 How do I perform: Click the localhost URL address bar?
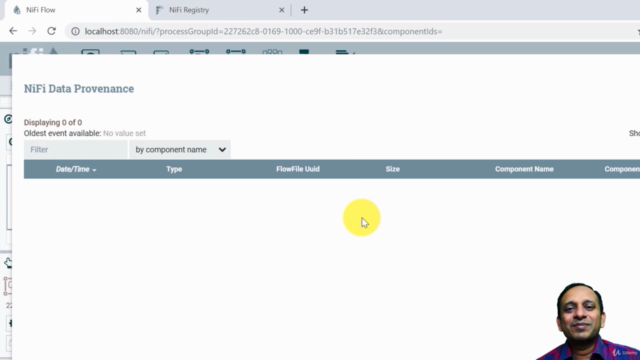[x=263, y=31]
